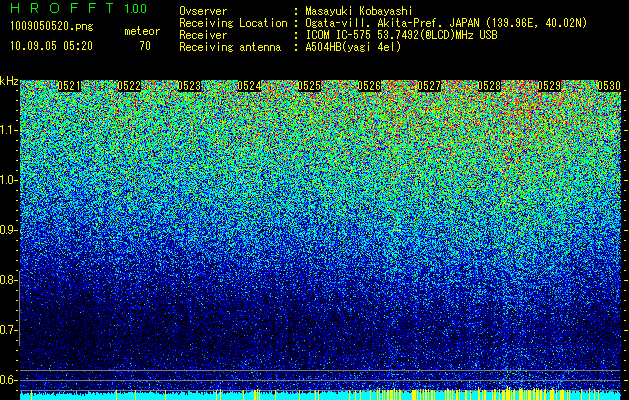Click the meteor count value 70
Image resolution: width=629 pixels, height=400 pixels.
(145, 46)
